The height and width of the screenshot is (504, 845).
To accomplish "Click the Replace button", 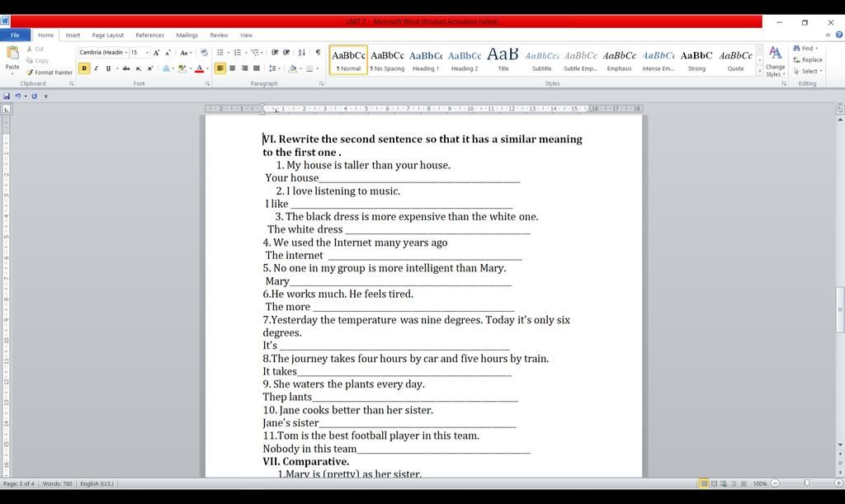I will pos(807,59).
